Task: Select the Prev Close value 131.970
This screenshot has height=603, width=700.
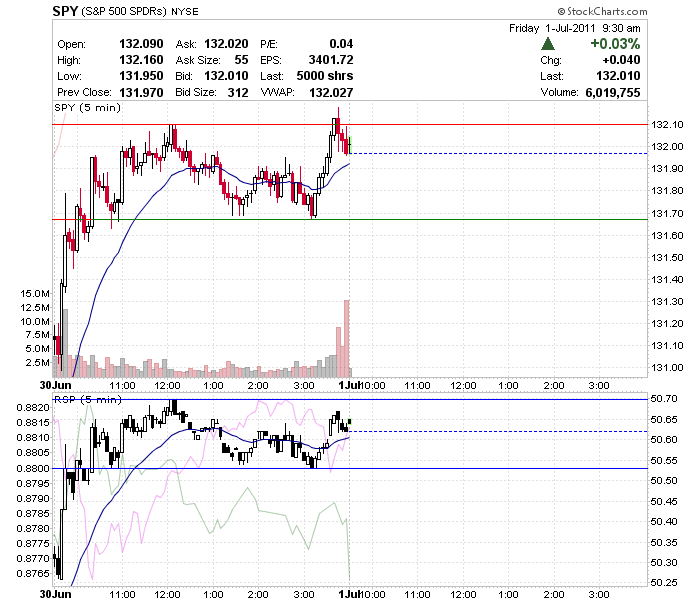Action: pos(141,92)
